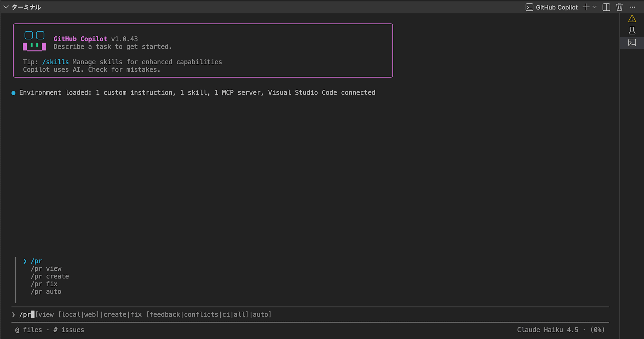Select the terminal entry with the warning triangle
The height and width of the screenshot is (339, 644).
(632, 19)
